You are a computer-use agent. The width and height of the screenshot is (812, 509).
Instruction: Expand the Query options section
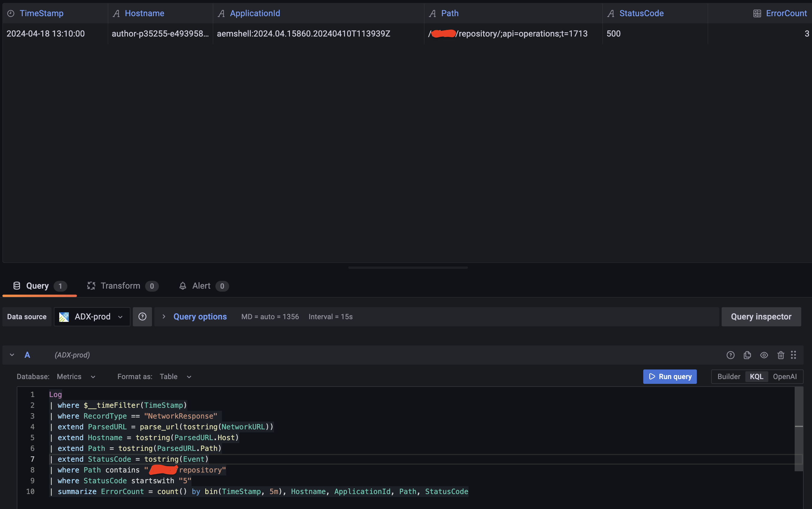tap(200, 316)
